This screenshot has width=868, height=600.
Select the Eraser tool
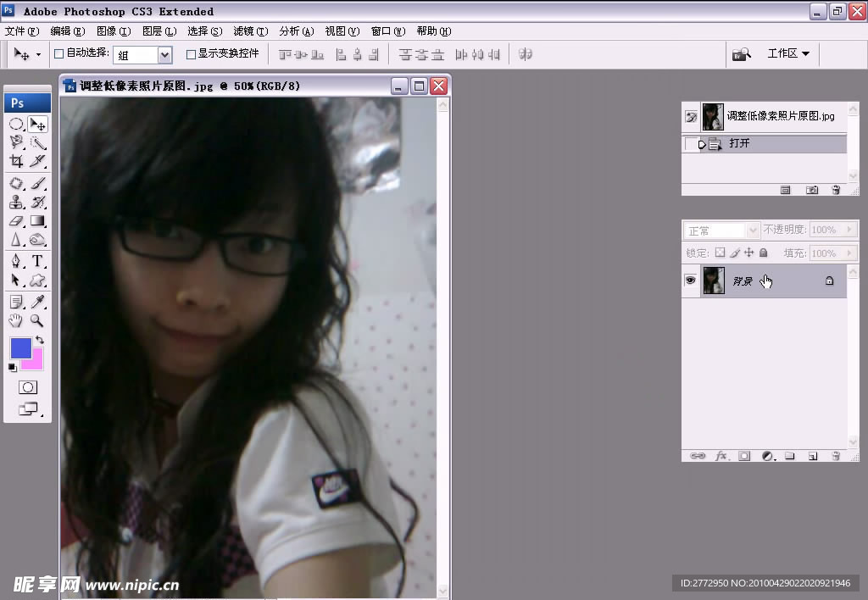pyautogui.click(x=16, y=221)
